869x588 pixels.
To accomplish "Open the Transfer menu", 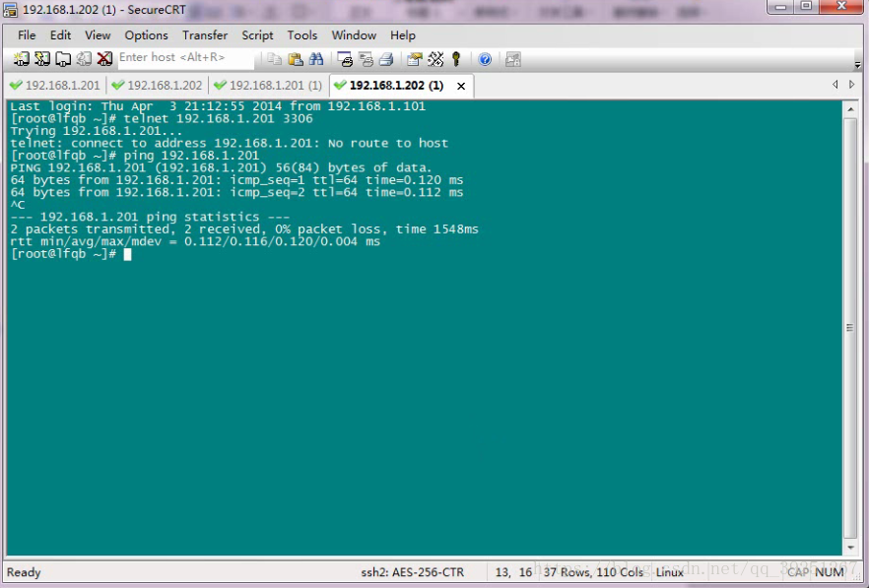I will pyautogui.click(x=205, y=34).
